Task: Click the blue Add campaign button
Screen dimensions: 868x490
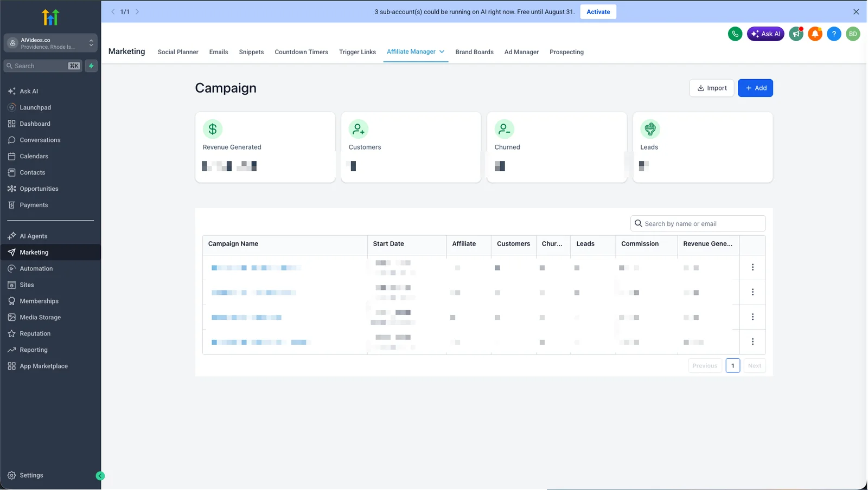Action: [x=755, y=88]
